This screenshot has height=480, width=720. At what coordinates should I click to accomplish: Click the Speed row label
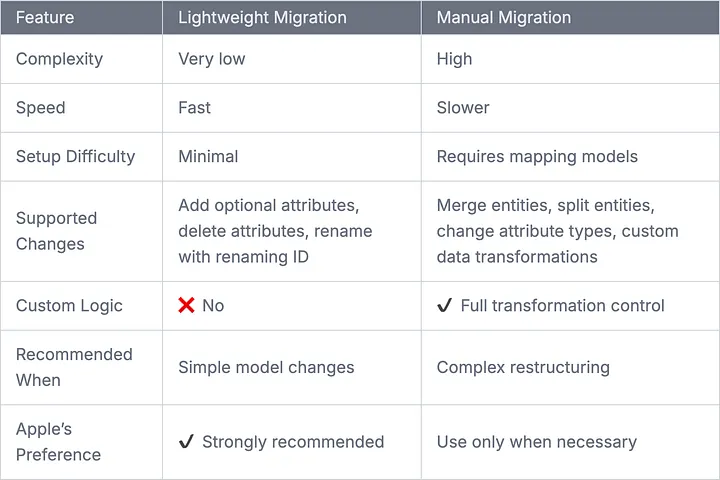click(40, 107)
